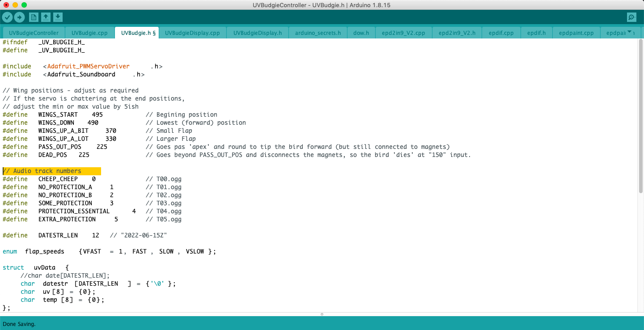The image size is (644, 330).
Task: Select the UVBudgie.h tab
Action: click(136, 33)
